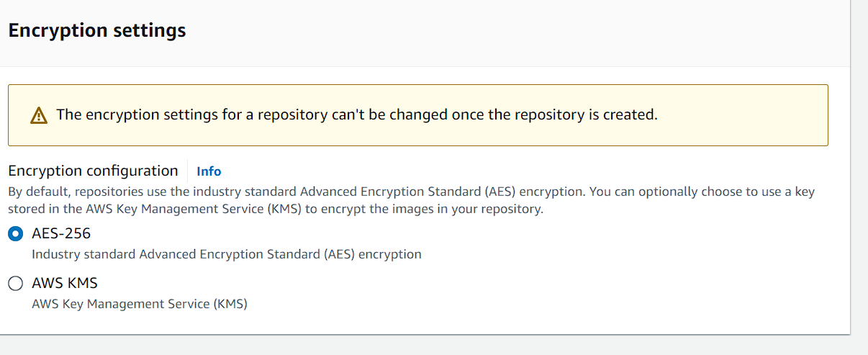Click the warning triangle icon in the alert

39,115
